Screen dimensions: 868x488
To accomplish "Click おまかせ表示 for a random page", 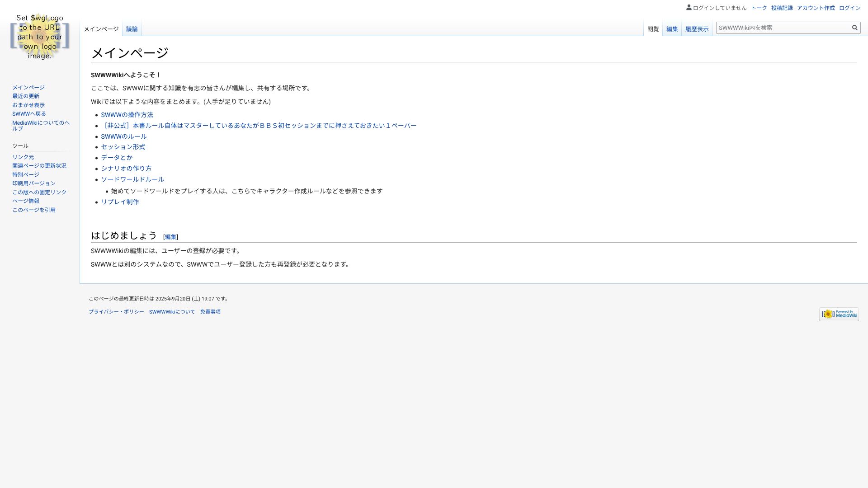I will 28,105.
